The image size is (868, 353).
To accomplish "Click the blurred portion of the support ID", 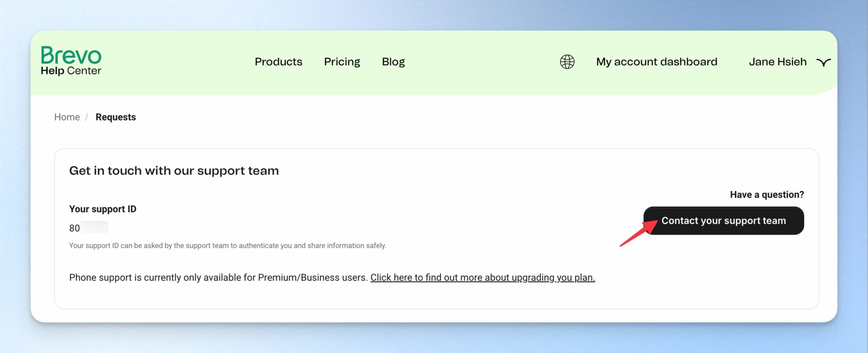I will pyautogui.click(x=95, y=227).
